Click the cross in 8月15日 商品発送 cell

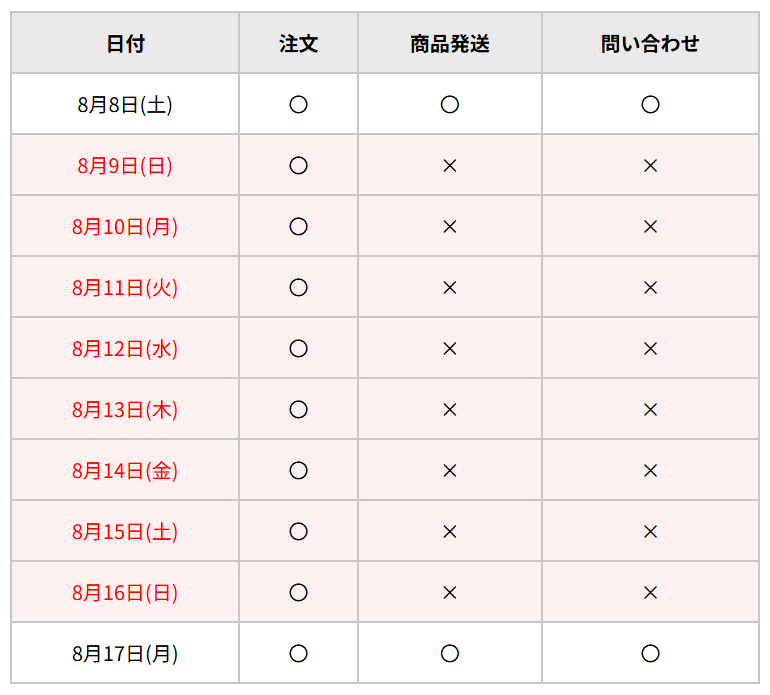(x=450, y=531)
